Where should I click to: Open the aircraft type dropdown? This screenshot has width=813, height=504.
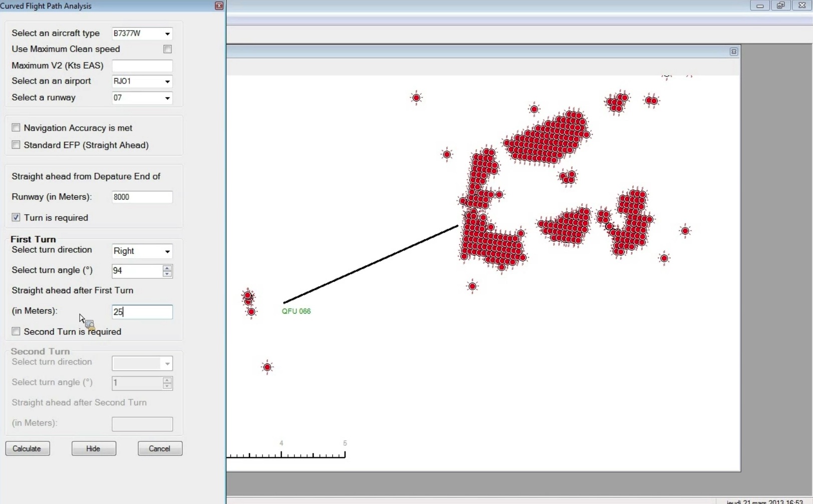(x=167, y=34)
